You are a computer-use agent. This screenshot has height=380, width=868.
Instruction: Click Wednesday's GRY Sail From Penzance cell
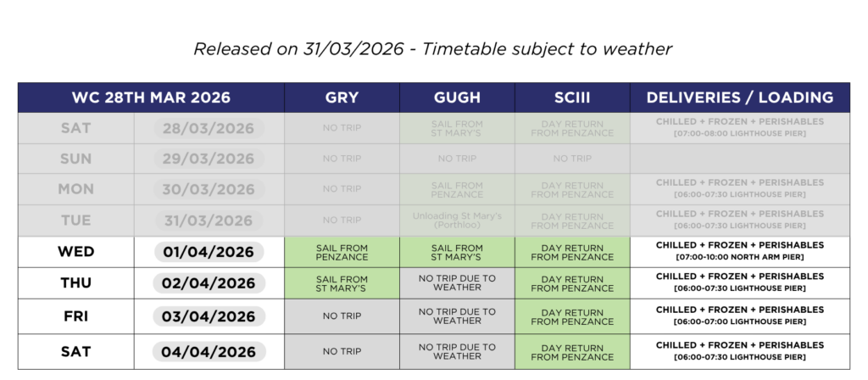(x=342, y=252)
